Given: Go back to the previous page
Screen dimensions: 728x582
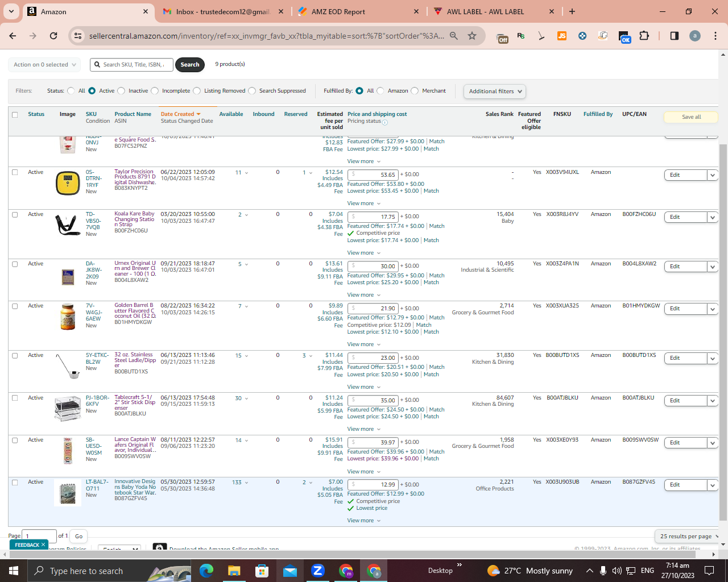Looking at the screenshot, I should [13, 36].
